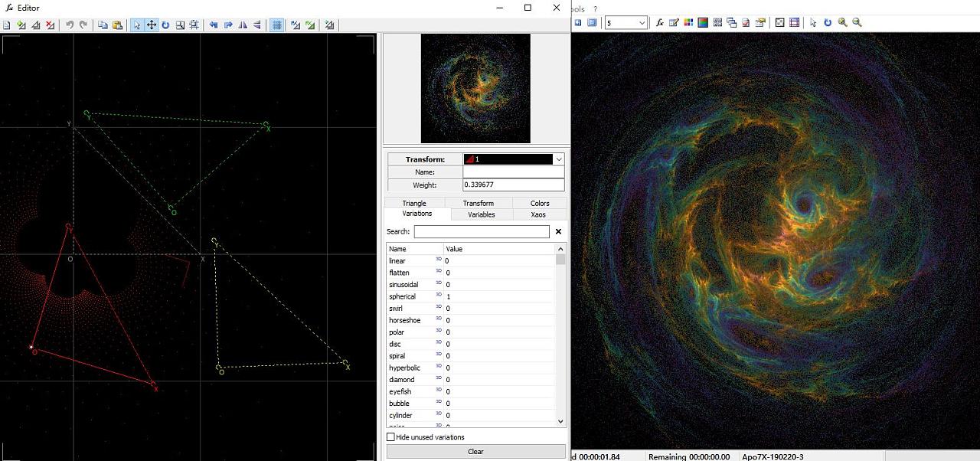Switch to the Triangle tab
This screenshot has width=980, height=461.
(414, 203)
